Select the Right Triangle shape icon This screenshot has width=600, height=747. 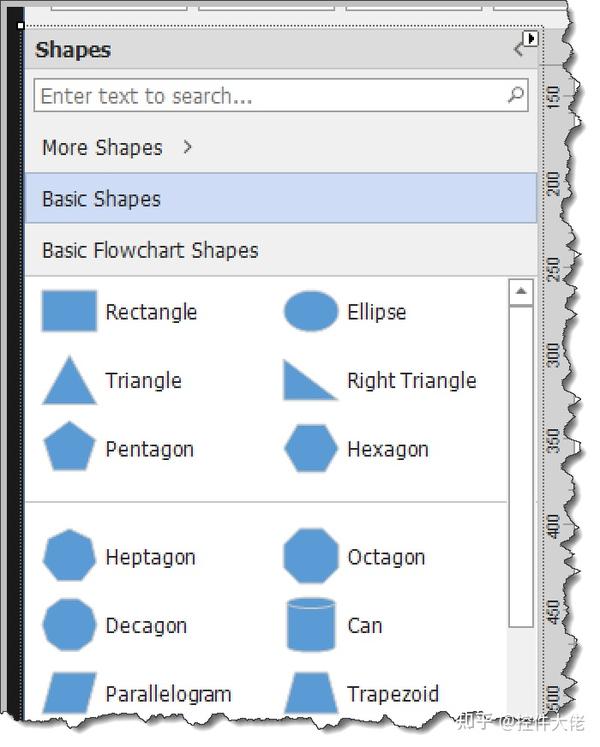pos(310,381)
